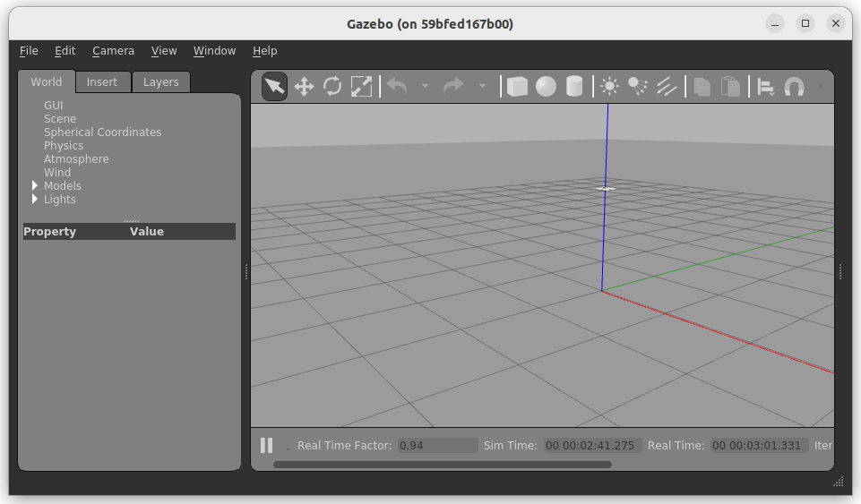This screenshot has height=504, width=861.
Task: Click the Value column header
Action: [x=147, y=232]
